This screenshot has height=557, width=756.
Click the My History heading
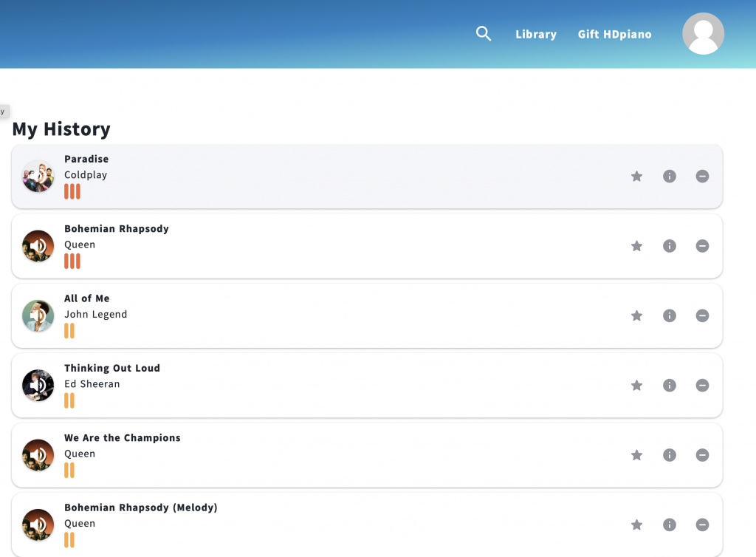tap(61, 129)
